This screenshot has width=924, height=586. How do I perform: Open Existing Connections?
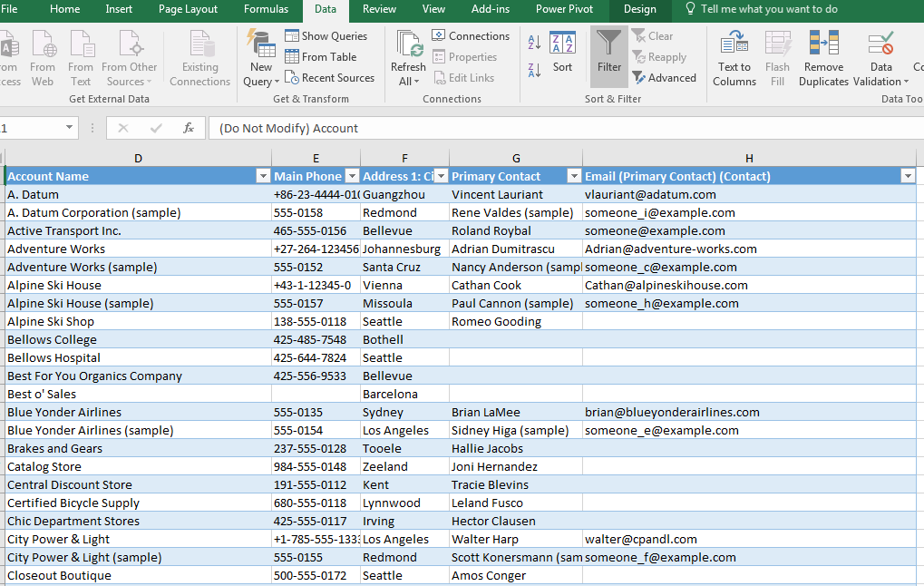[199, 59]
